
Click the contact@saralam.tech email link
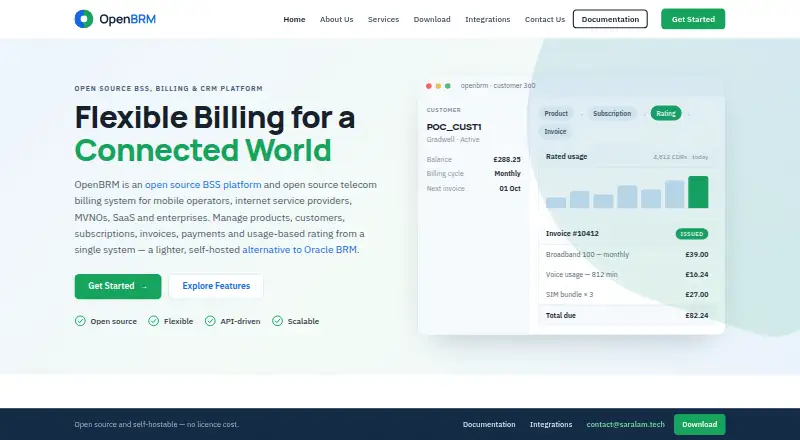point(626,424)
